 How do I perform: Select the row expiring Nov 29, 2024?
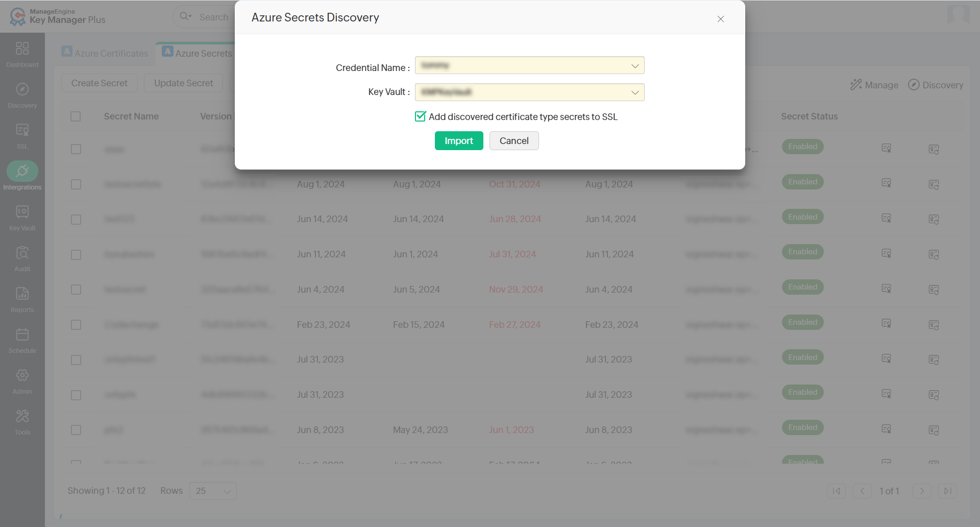point(76,290)
